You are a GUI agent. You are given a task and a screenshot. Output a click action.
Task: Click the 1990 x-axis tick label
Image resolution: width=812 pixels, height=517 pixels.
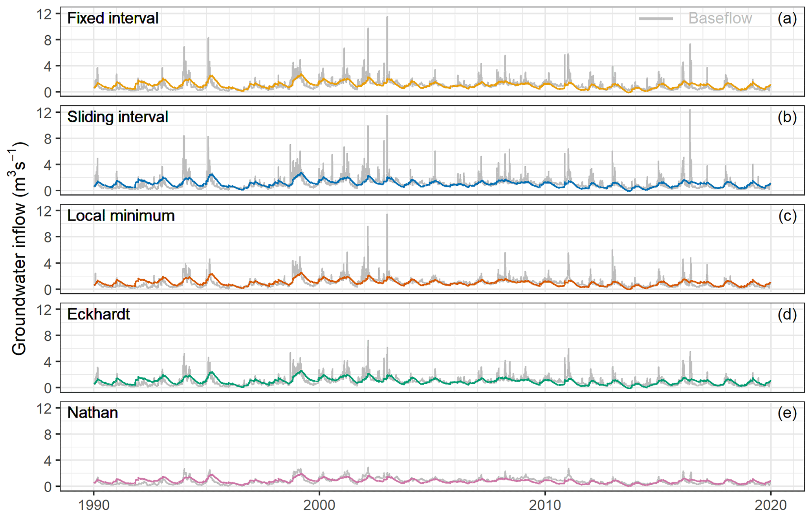point(93,505)
